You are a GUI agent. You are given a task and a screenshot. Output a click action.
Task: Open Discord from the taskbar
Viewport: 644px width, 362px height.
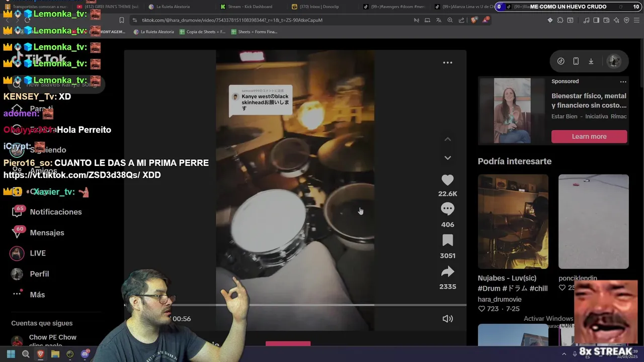point(85,354)
